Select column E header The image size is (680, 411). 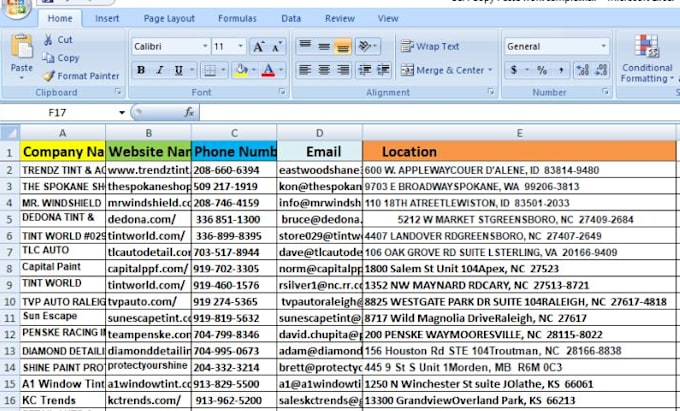click(x=519, y=133)
